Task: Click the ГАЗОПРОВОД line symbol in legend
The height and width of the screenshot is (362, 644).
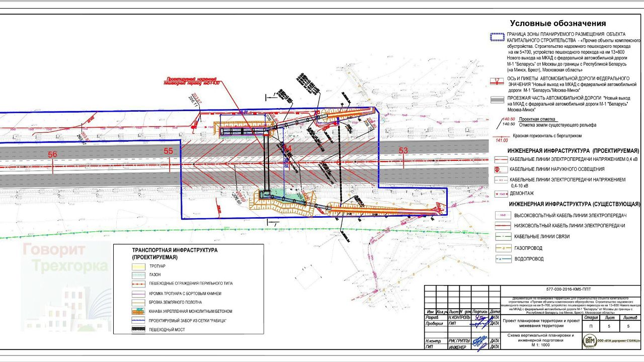Action: point(501,248)
